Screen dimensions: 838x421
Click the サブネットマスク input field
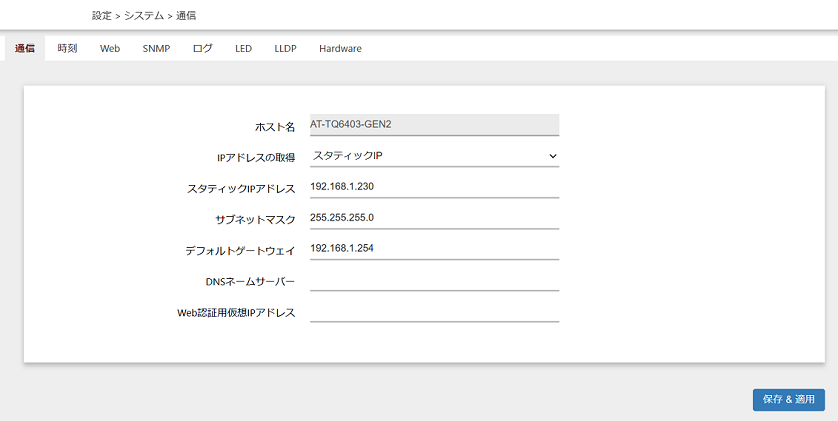click(x=434, y=218)
